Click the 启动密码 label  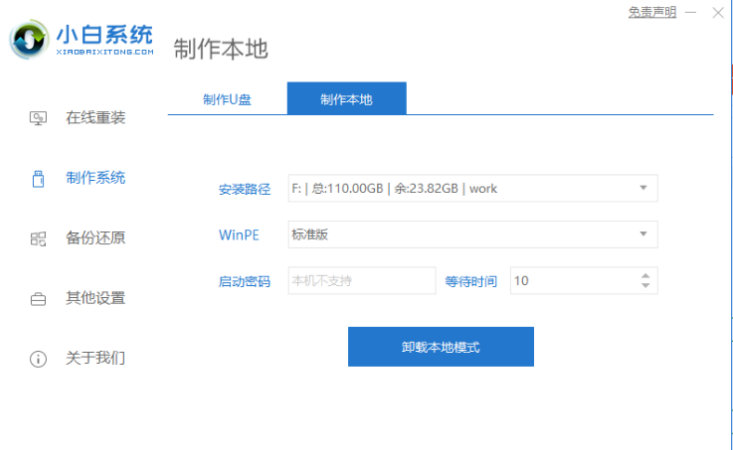coord(244,281)
